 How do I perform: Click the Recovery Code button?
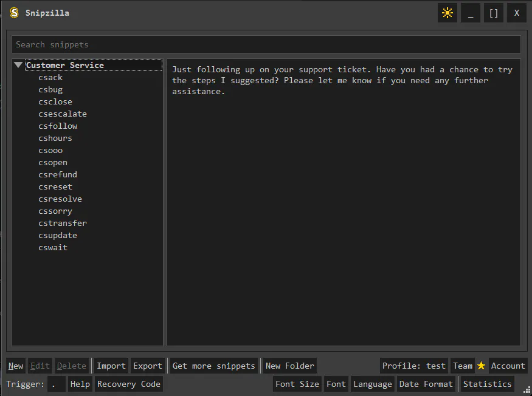click(129, 384)
